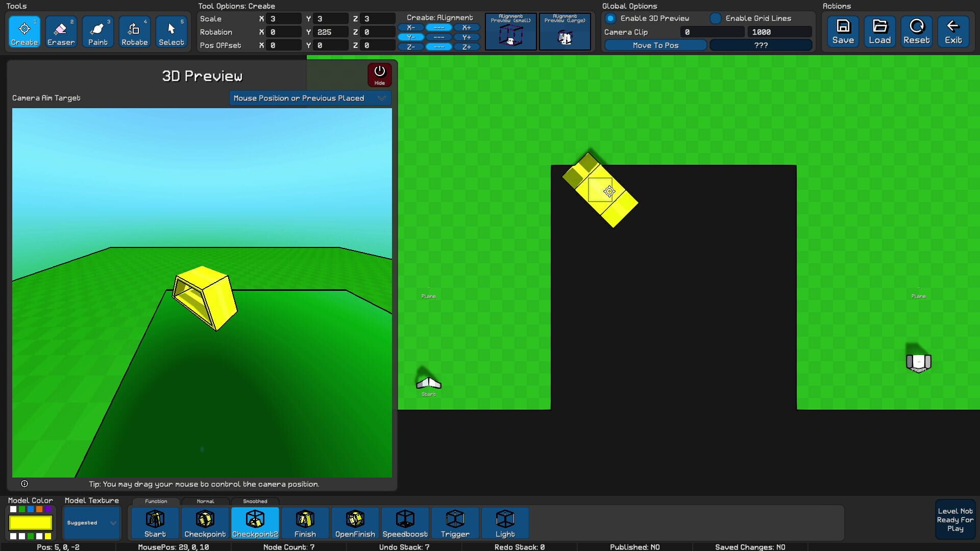The width and height of the screenshot is (980, 551).
Task: Click the Move To Pos button
Action: click(x=655, y=45)
